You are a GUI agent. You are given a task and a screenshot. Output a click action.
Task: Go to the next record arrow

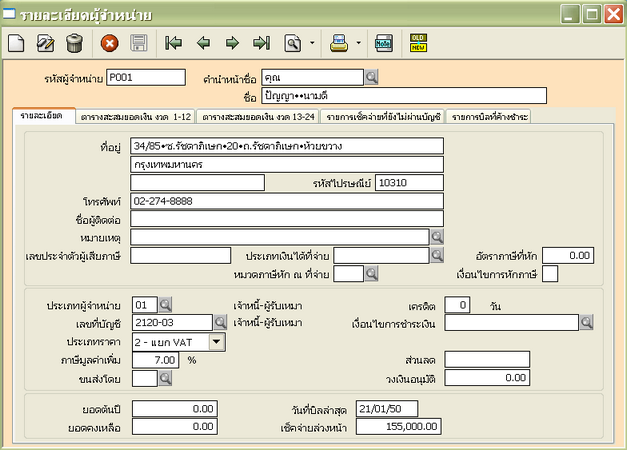click(x=232, y=43)
